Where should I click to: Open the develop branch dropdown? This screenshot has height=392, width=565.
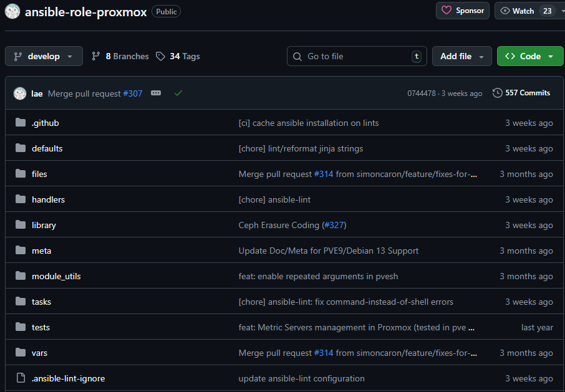tap(44, 56)
